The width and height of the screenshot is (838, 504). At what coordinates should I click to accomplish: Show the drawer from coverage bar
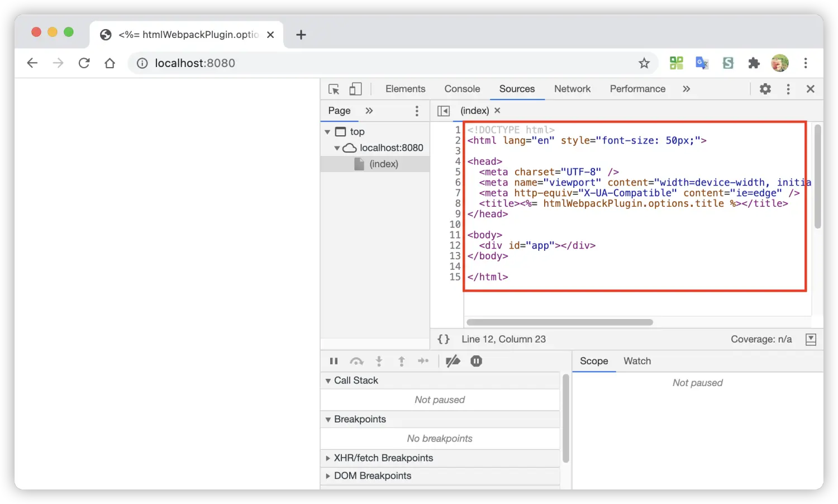(811, 339)
